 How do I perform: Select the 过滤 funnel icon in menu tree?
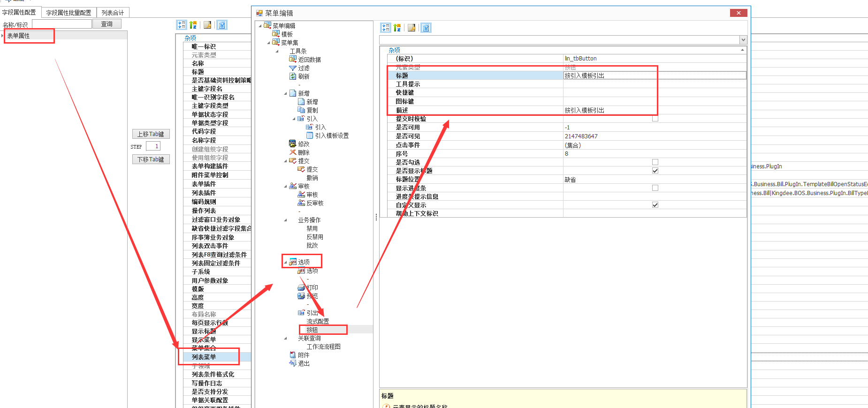point(293,68)
